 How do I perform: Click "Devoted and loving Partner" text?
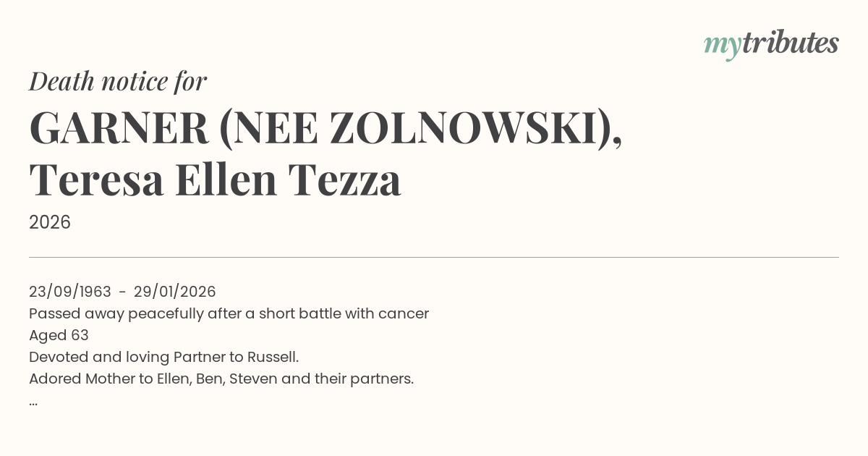pyautogui.click(x=124, y=357)
